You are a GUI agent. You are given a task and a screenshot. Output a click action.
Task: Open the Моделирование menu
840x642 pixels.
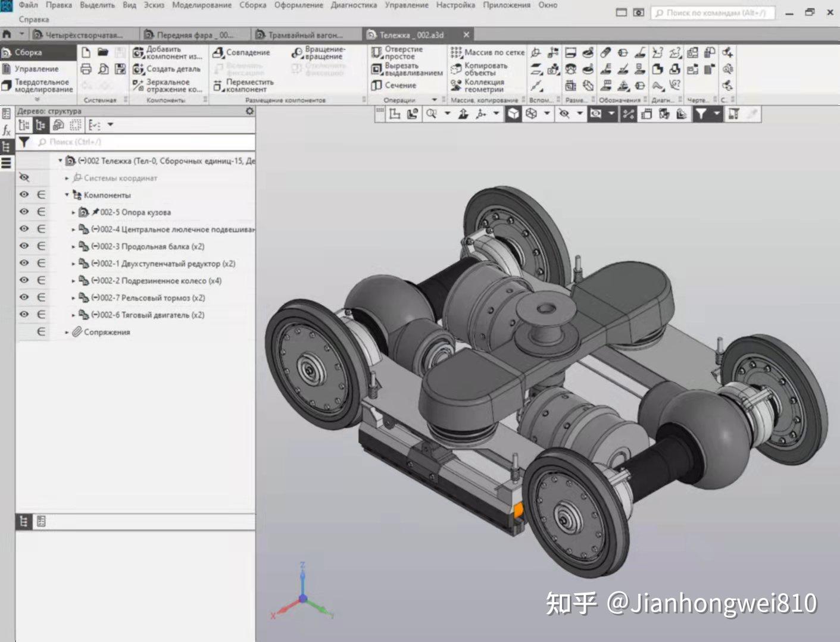[x=202, y=5]
